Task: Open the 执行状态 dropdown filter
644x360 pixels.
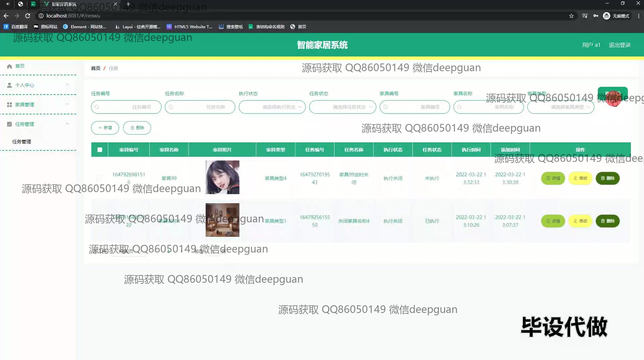Action: [x=272, y=107]
